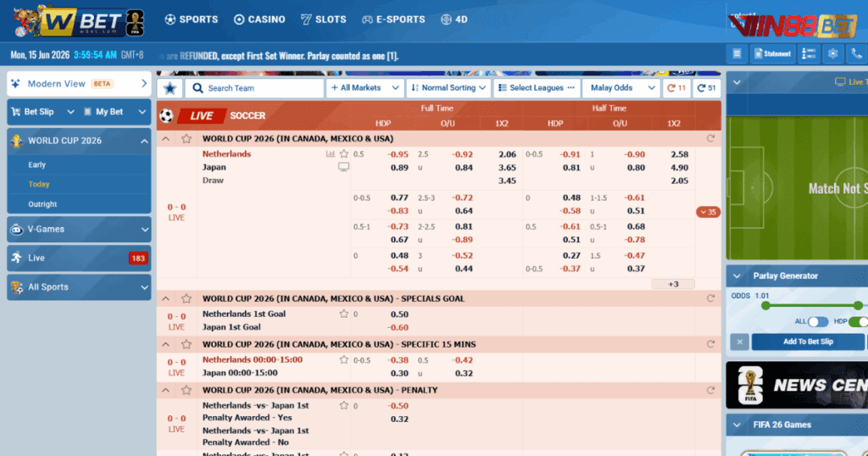Collapse the Specials Goal league section
868x456 pixels.
(x=165, y=298)
